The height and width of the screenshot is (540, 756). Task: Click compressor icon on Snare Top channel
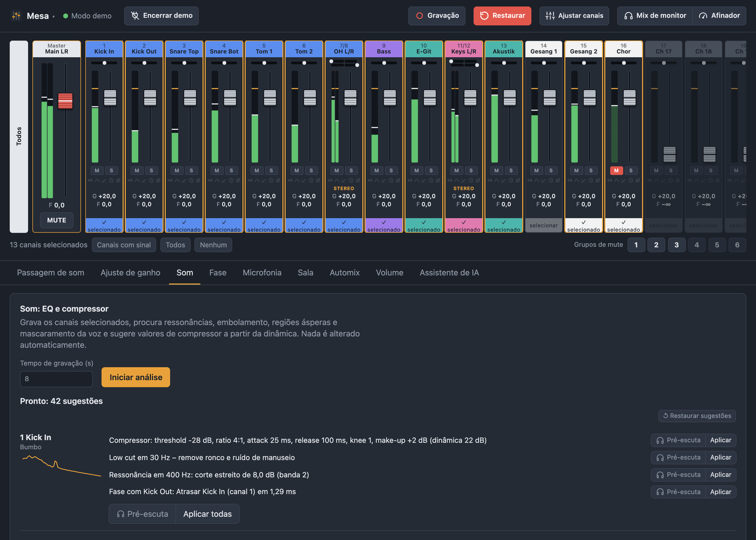[184, 180]
